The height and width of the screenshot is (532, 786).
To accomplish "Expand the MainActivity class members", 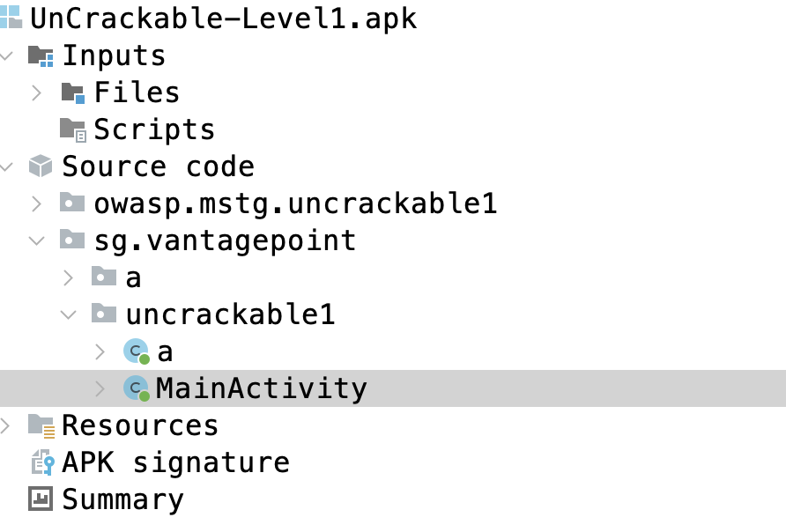I will (x=100, y=388).
